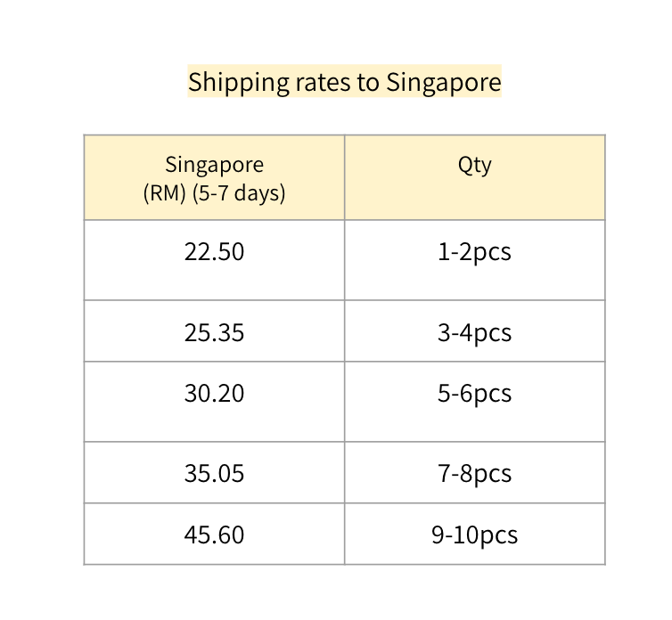Click the 1-2pcs quantity cell

tap(474, 252)
